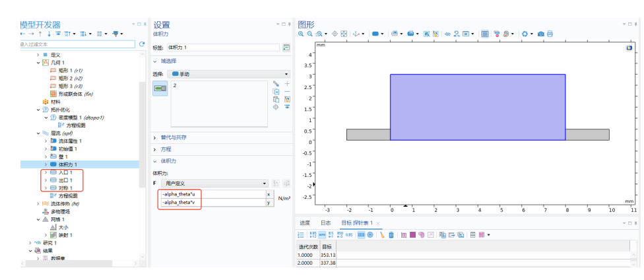Click the filter text search field
The image size is (644, 280).
[x=78, y=44]
